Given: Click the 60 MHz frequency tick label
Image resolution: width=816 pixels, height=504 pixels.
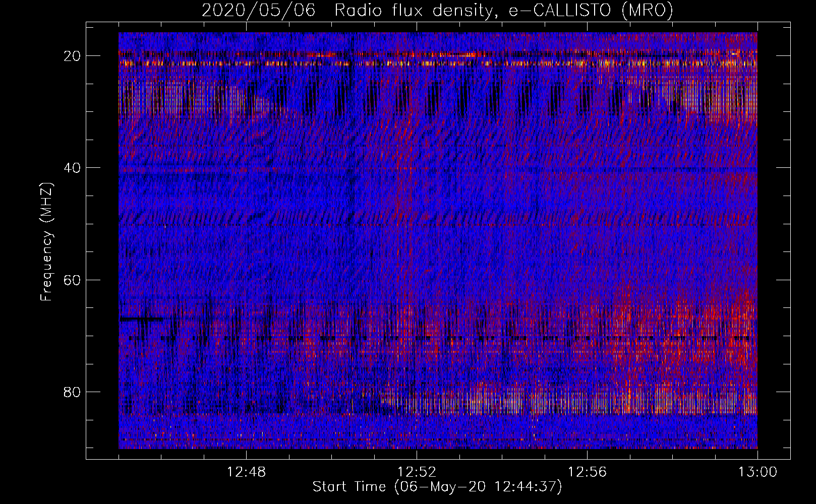Looking at the screenshot, I should tap(73, 280).
